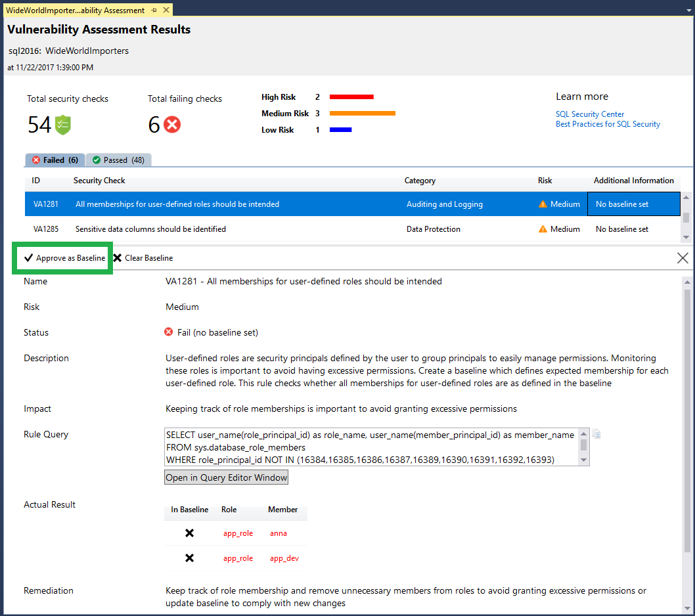Open SQL Security Center

(x=589, y=114)
